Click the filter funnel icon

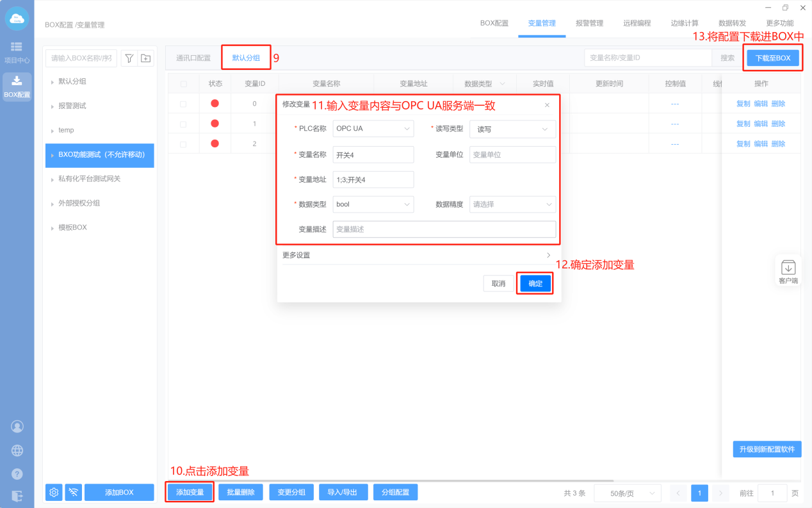pos(129,58)
